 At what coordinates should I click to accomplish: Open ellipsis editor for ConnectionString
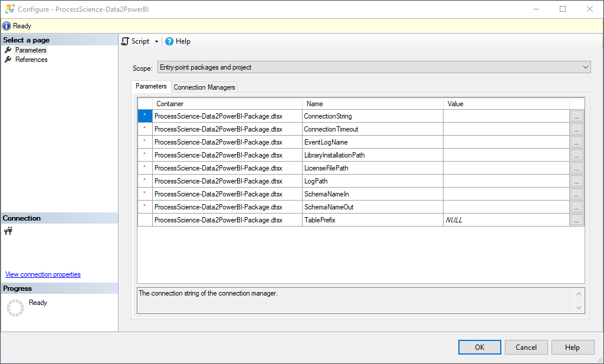coord(577,116)
